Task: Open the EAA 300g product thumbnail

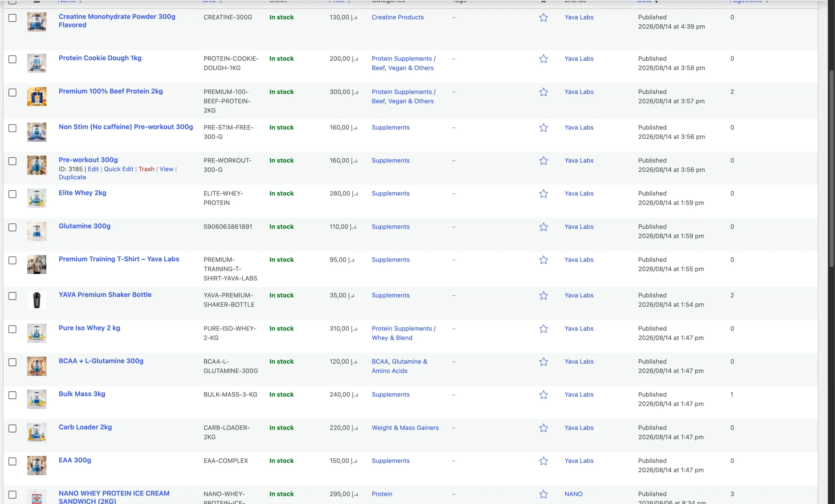Action: tap(37, 466)
